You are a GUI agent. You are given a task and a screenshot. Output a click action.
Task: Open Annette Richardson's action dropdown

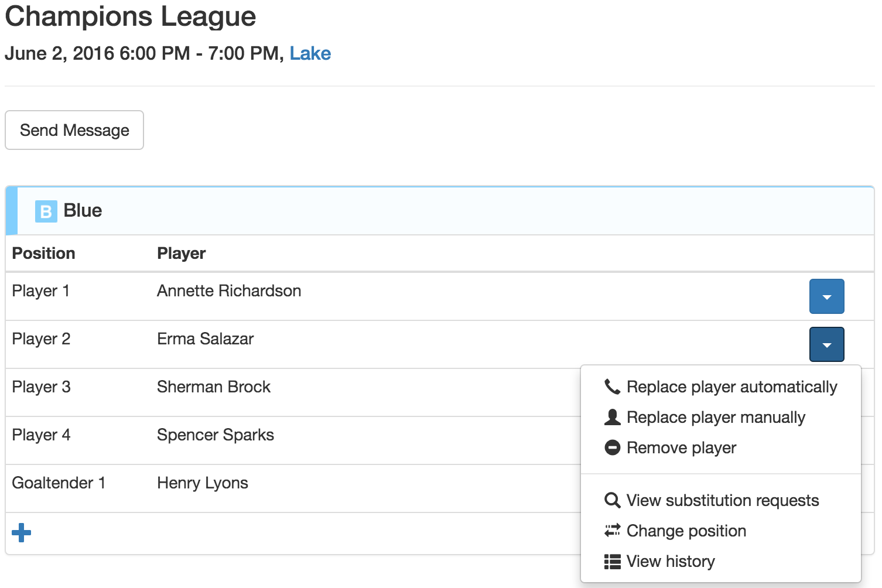[826, 296]
